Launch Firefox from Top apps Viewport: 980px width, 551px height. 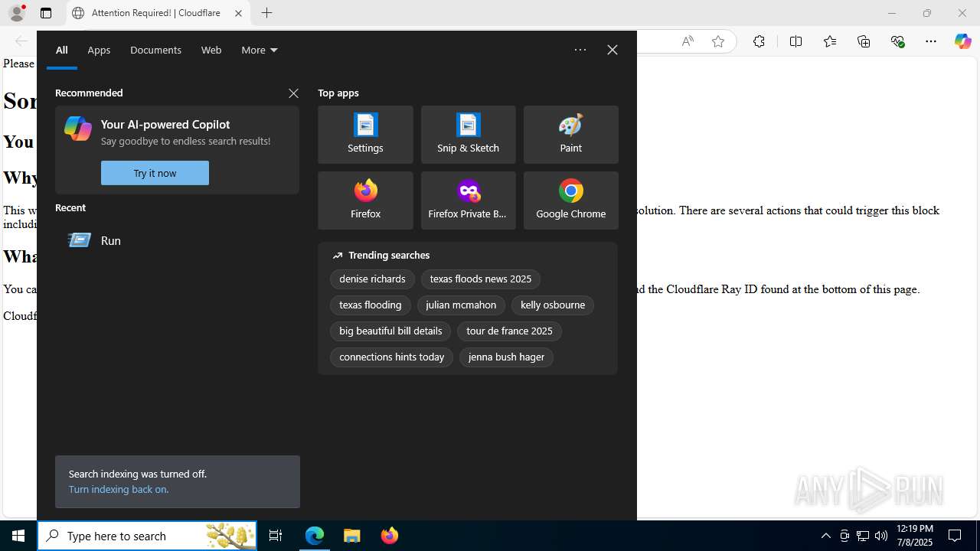(x=365, y=201)
